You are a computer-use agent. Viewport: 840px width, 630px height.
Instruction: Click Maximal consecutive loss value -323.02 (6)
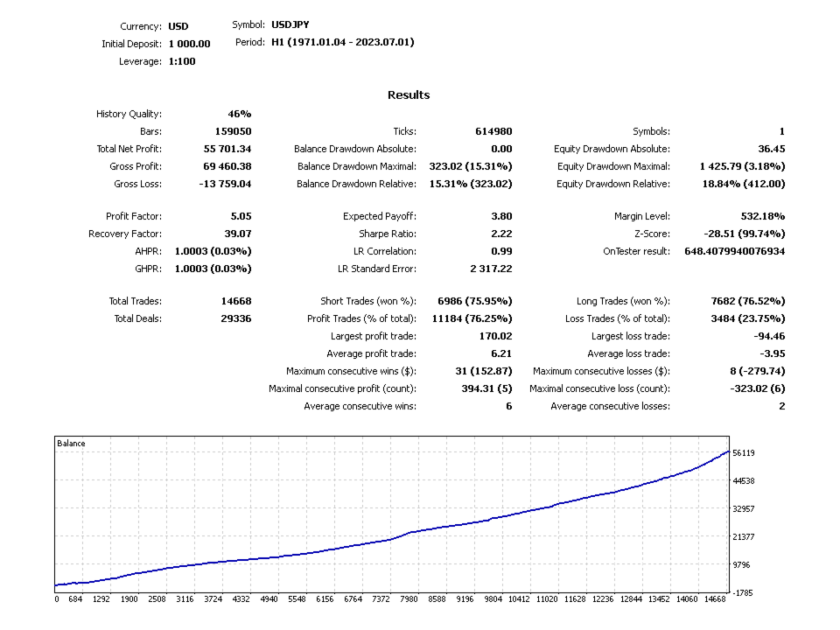[758, 388]
